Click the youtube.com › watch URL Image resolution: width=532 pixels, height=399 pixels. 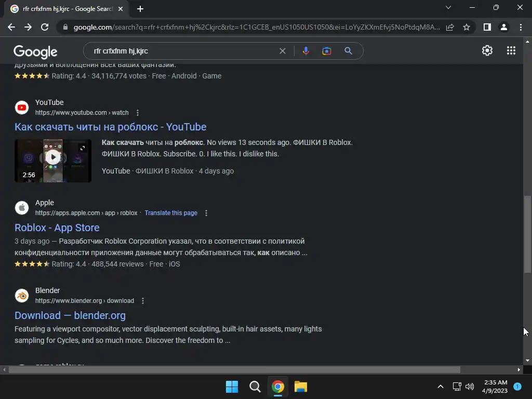[x=82, y=113]
